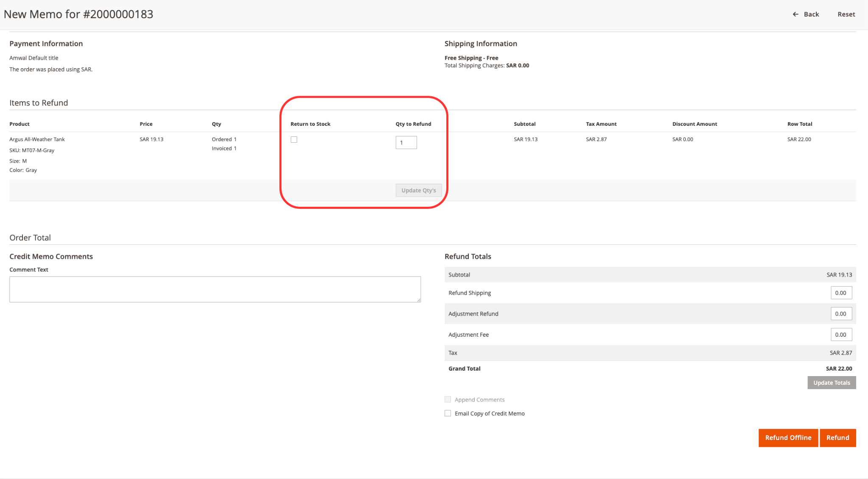The image size is (868, 479).
Task: Click the Email Copy of Credit Memo label
Action: pyautogui.click(x=490, y=414)
